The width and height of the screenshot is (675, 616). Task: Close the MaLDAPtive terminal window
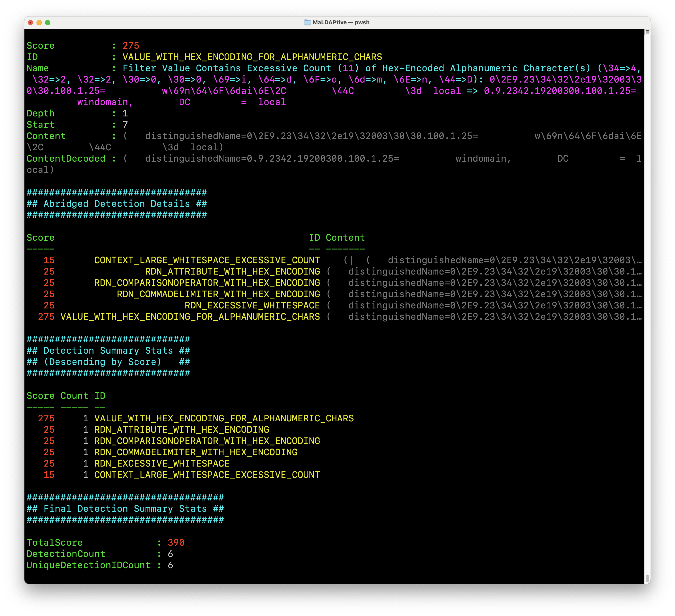[x=30, y=22]
